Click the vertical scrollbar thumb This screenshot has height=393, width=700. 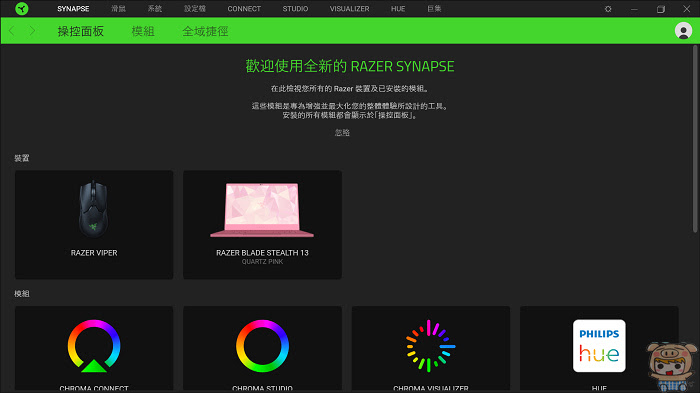point(695,138)
